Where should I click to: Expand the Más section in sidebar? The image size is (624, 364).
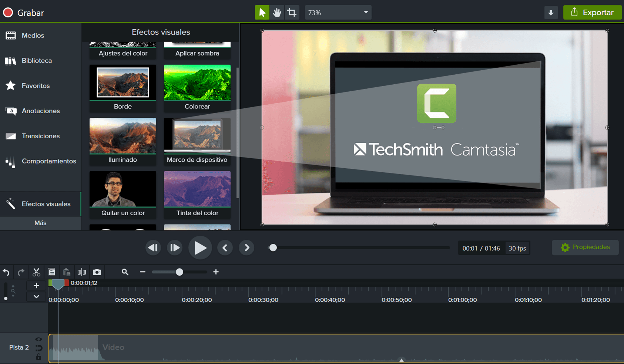click(x=40, y=223)
